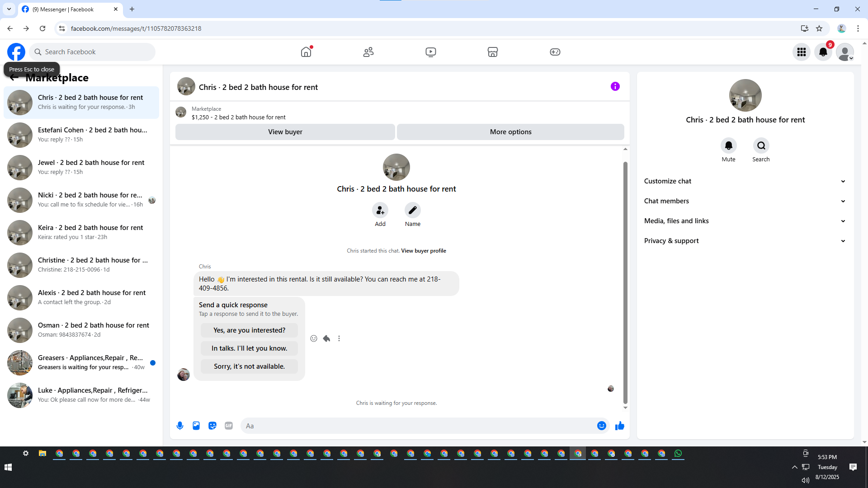Edit chat Name with pencil icon
The width and height of the screenshot is (868, 488).
(x=412, y=210)
